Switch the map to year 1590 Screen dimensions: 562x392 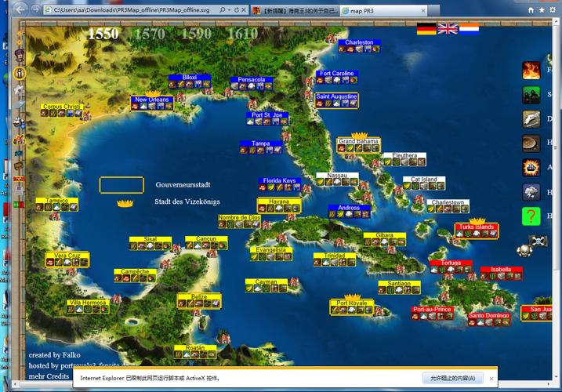pos(197,34)
